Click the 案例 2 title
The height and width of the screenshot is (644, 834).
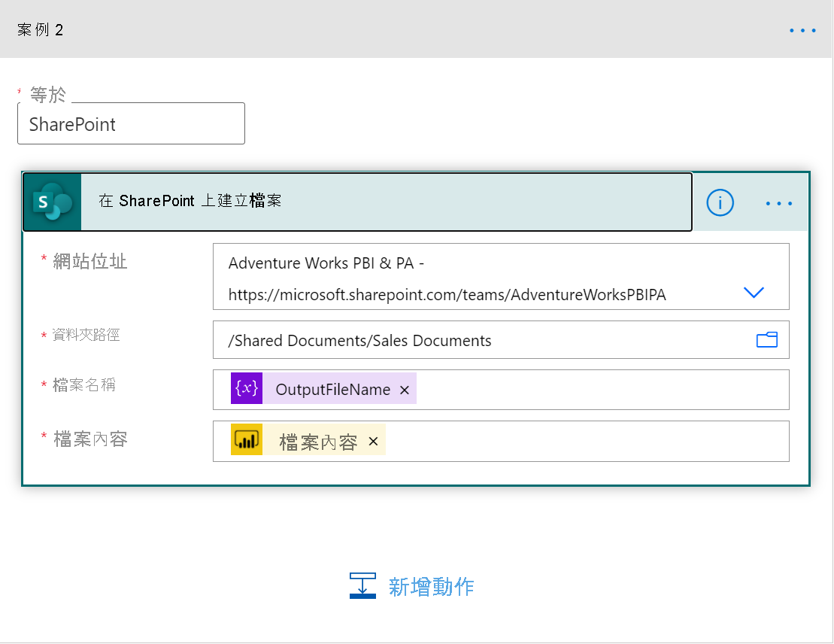point(40,30)
